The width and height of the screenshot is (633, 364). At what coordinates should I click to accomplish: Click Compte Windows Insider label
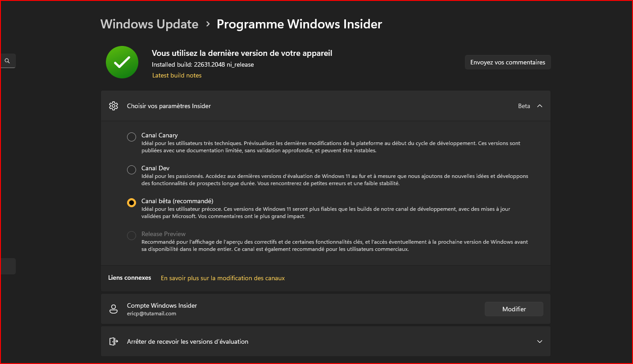coord(162,305)
